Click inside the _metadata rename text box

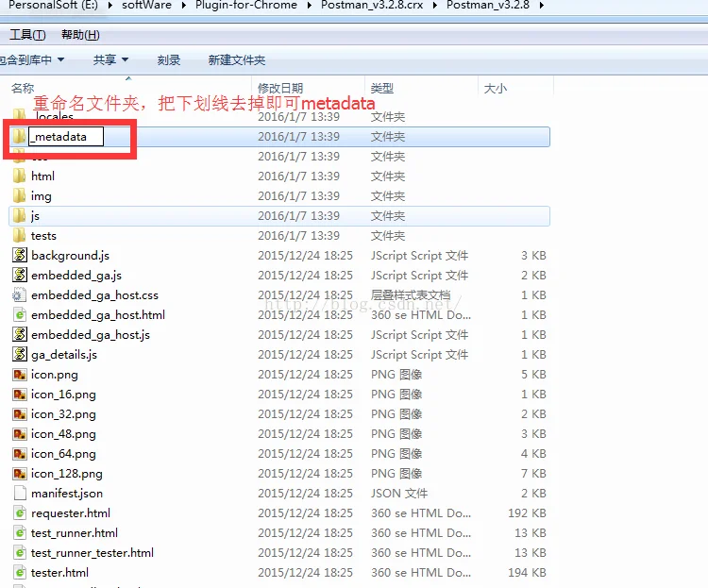pos(66,137)
